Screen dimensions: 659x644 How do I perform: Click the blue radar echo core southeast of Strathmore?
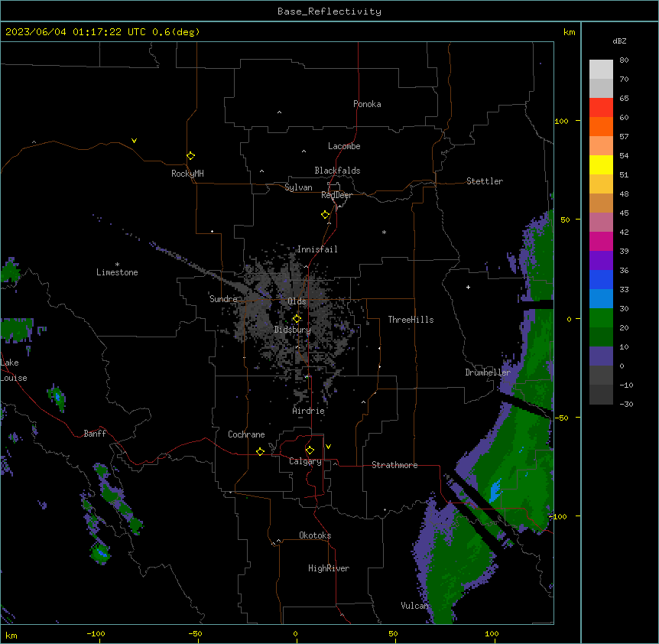pyautogui.click(x=495, y=490)
